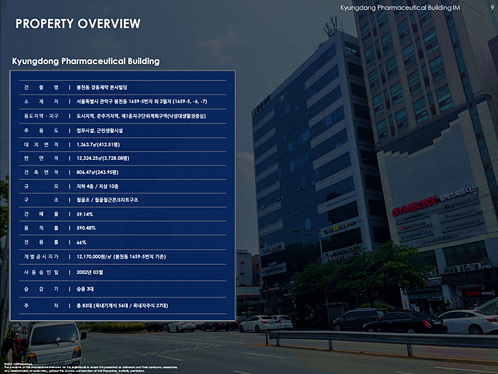Click the page number 9
The height and width of the screenshot is (374, 498).
[x=492, y=7]
